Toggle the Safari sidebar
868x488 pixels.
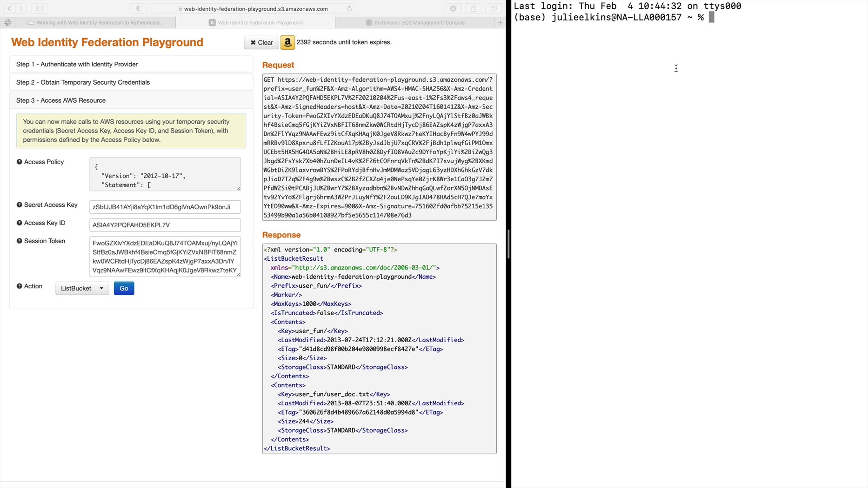[40, 8]
